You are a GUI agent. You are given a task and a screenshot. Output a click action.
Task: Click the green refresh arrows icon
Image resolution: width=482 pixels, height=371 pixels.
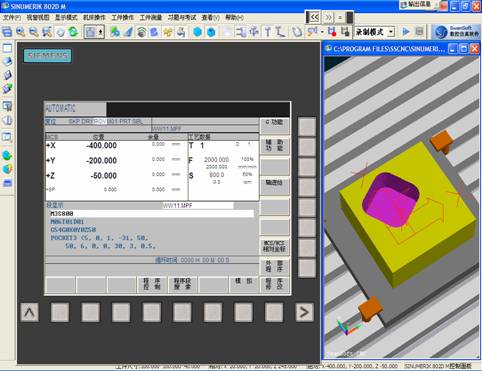pos(73,32)
